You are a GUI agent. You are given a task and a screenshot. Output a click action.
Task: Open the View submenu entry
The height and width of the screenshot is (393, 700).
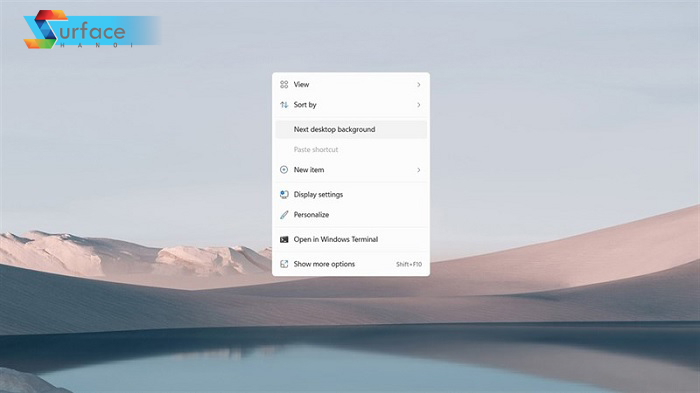pyautogui.click(x=351, y=84)
